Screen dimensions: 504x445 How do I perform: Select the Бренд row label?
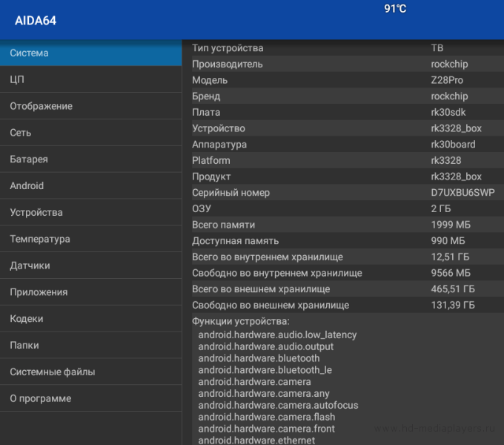coord(206,96)
